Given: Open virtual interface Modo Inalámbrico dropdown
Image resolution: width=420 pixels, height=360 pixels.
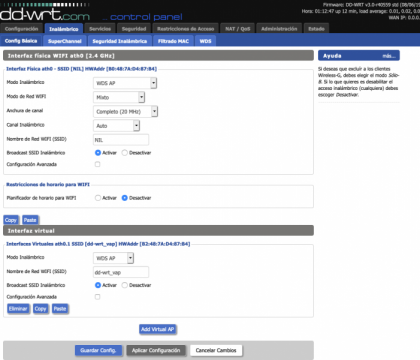Looking at the screenshot, I should [113, 258].
